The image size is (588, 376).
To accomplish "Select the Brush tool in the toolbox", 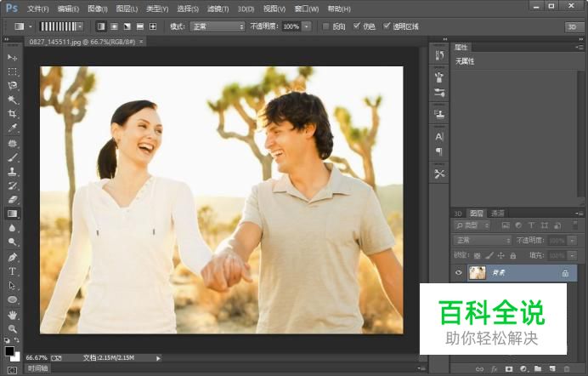I will (13, 157).
